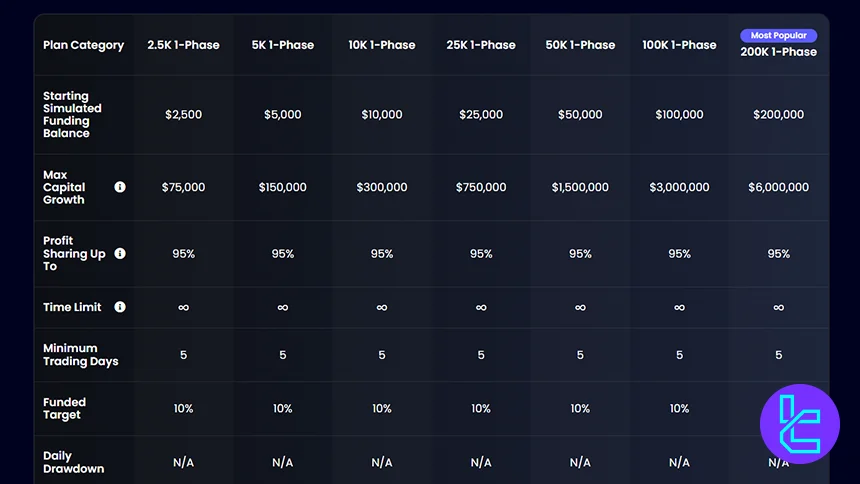Click the Minimum Trading Days row label

click(x=80, y=355)
